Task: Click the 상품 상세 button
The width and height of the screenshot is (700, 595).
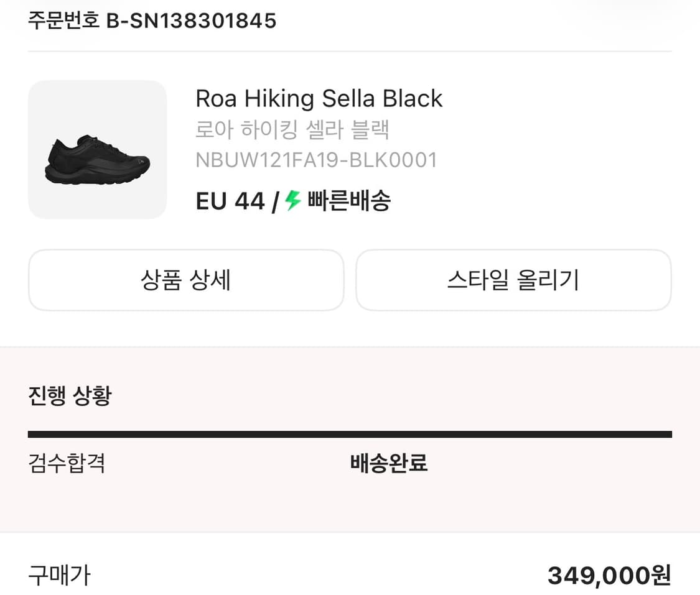Action: [x=185, y=280]
